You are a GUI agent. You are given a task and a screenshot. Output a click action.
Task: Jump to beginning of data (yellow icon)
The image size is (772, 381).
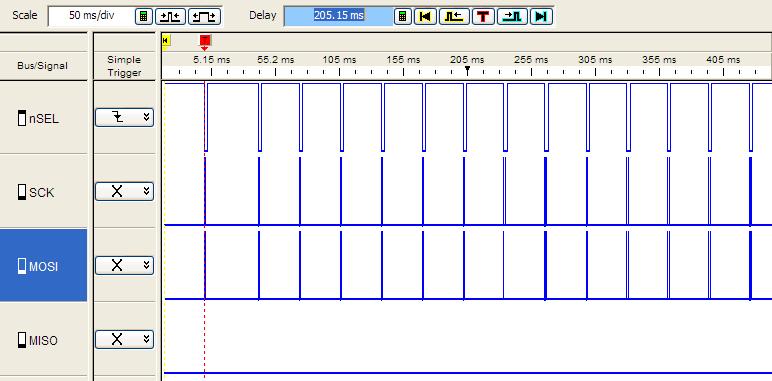[425, 16]
